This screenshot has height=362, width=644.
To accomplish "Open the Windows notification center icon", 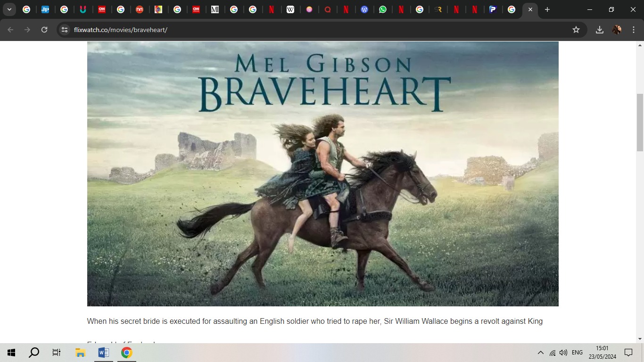I will 628,353.
